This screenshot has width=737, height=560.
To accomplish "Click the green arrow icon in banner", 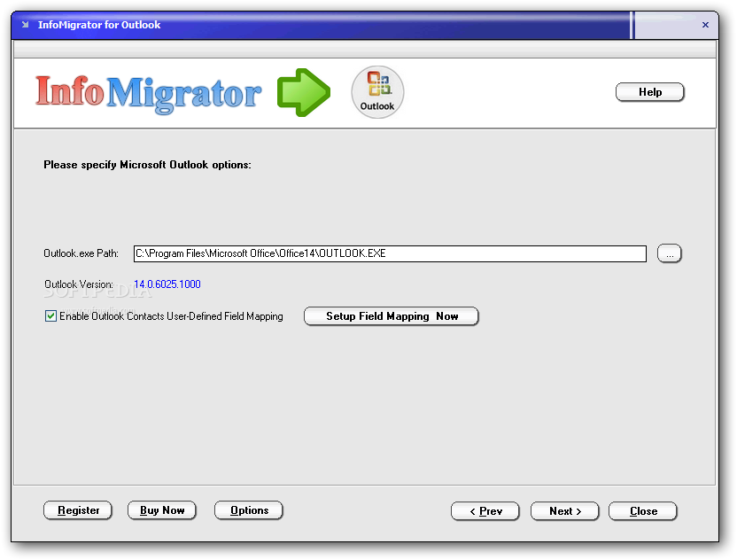I will [304, 93].
